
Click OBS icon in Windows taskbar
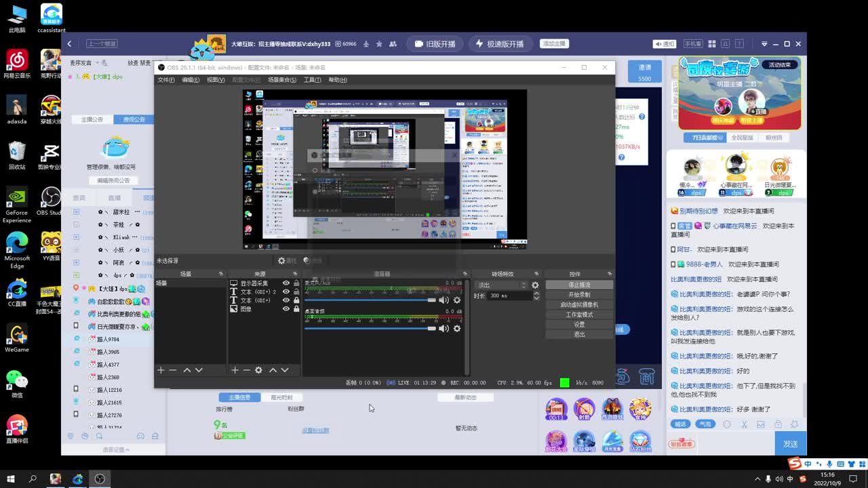[x=100, y=479]
